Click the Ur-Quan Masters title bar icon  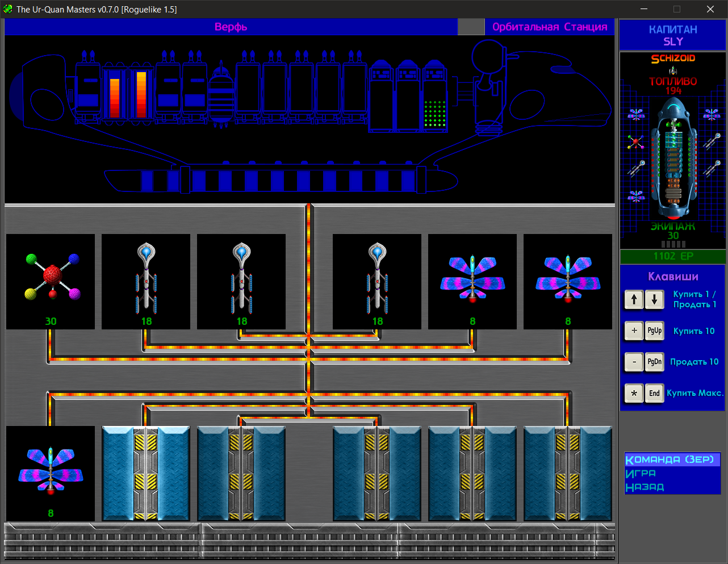(x=8, y=9)
